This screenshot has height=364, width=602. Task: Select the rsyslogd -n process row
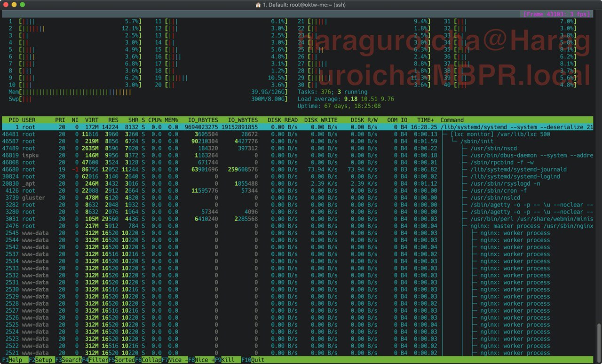tap(298, 183)
